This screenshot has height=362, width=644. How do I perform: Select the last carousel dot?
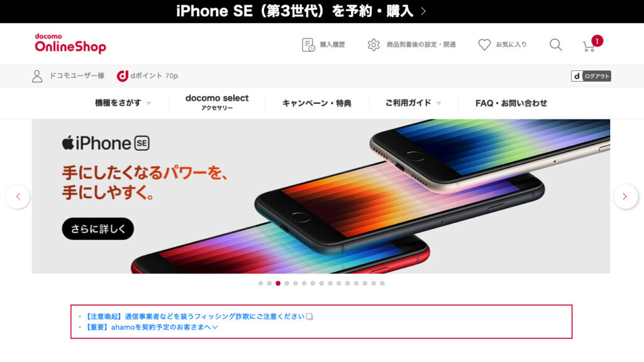point(382,283)
